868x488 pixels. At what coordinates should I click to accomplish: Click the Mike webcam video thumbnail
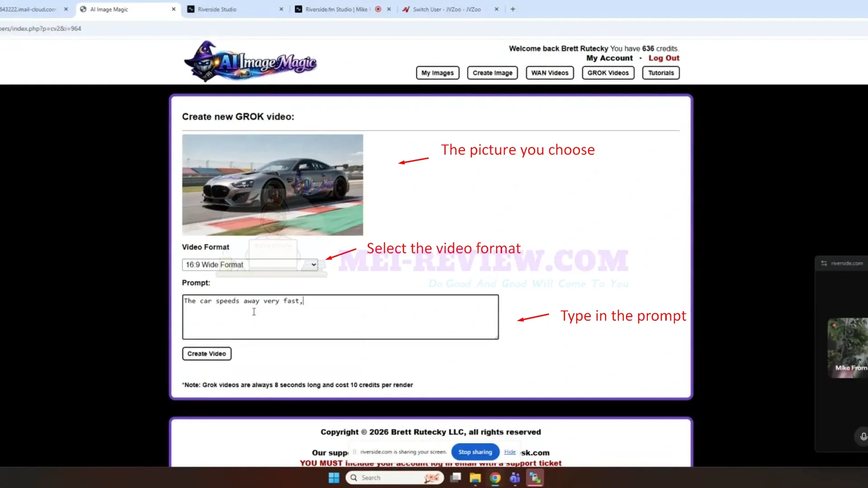click(848, 348)
